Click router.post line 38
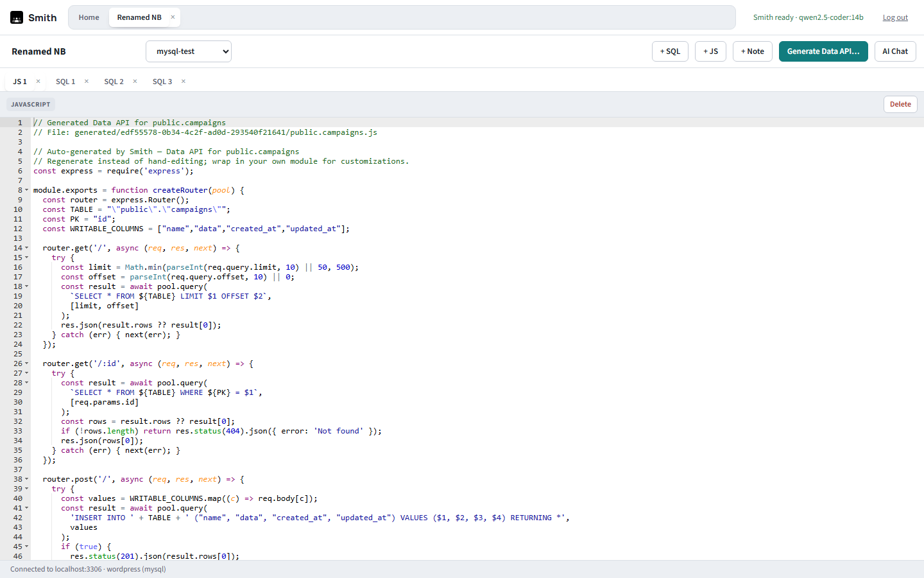This screenshot has width=924, height=578. coord(143,479)
